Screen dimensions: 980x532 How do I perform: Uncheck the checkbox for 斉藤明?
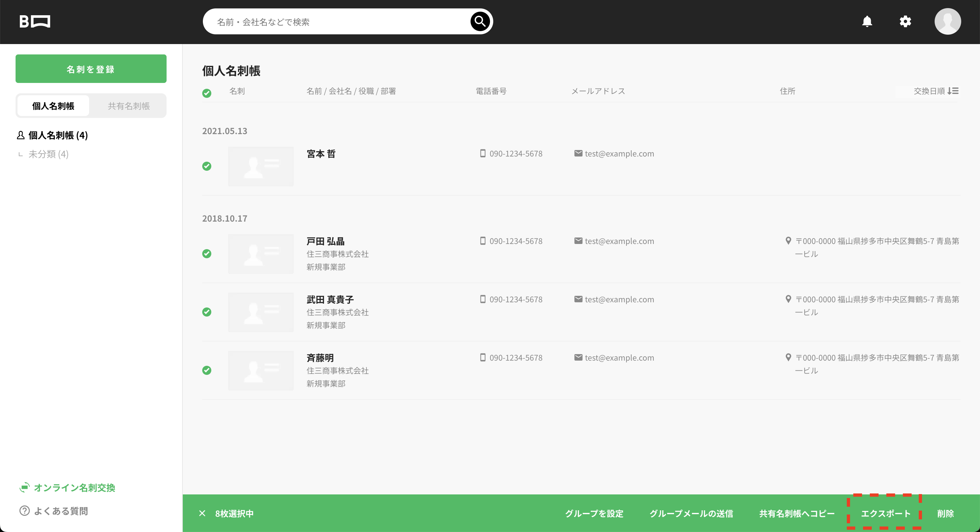click(x=206, y=370)
